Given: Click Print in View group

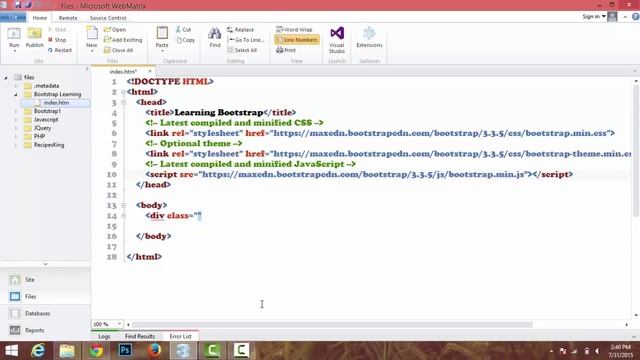Looking at the screenshot, I should click(286, 50).
